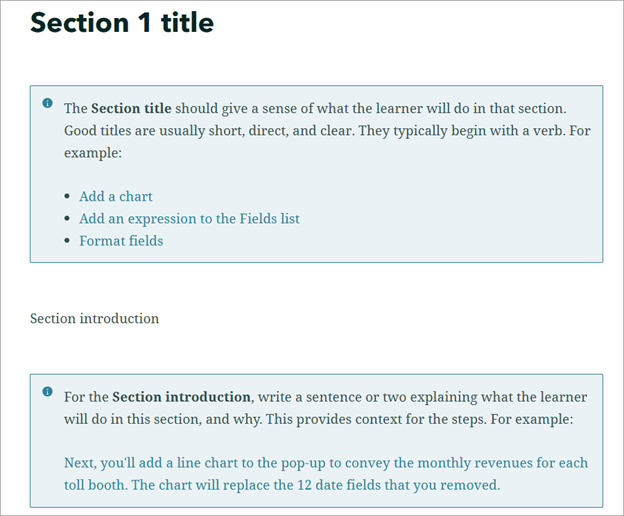Click "Add an expression to the Fields list"
The image size is (624, 516).
tap(189, 218)
